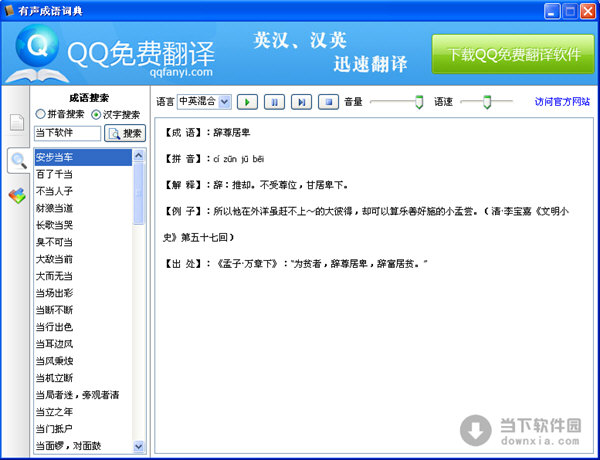Select idiom 当行出色 in the list
Viewport: 600px width, 460px height.
83,327
